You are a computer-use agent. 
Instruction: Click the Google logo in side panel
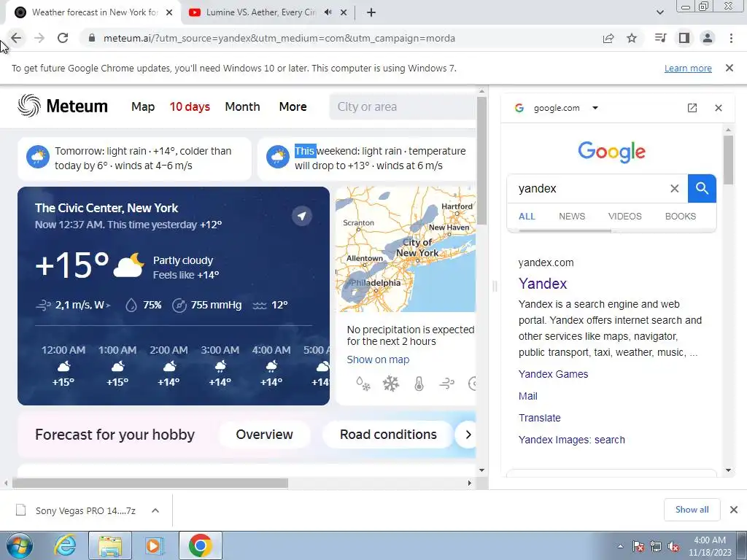click(612, 152)
